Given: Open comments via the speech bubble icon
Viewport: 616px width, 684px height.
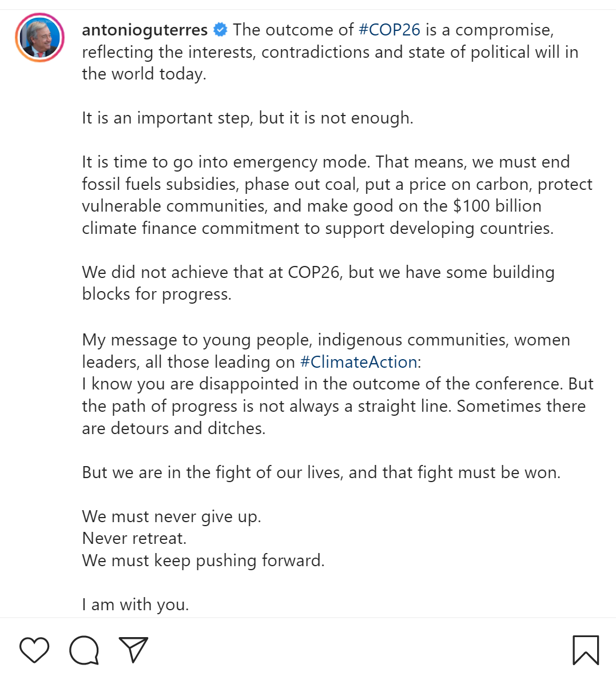Looking at the screenshot, I should pos(84,650).
